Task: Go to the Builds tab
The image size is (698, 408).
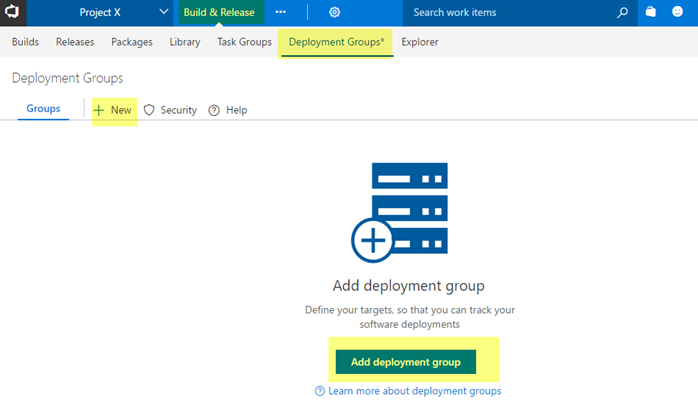Action: tap(25, 42)
